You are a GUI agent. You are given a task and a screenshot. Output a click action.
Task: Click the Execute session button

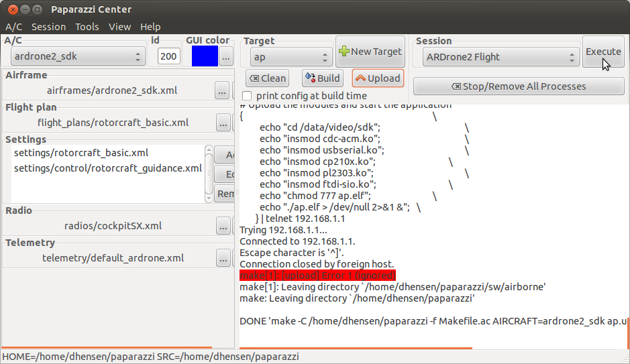tap(603, 52)
